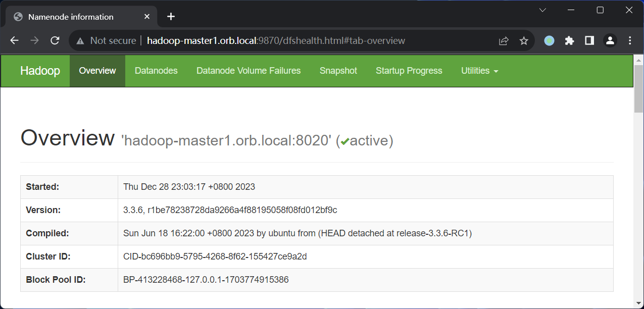Click the browser forward arrow
Screen dimensions: 644x309
coord(34,41)
